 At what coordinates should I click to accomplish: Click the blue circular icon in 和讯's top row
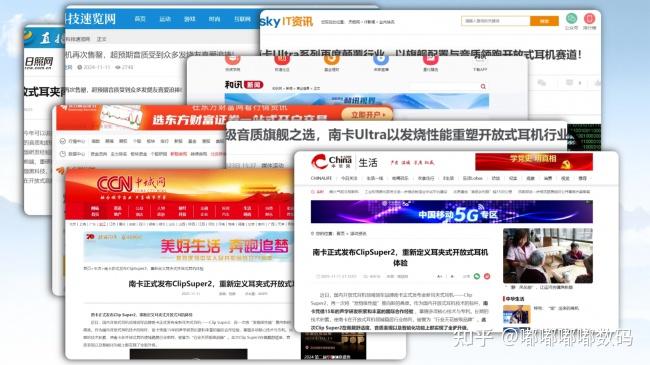[x=381, y=59]
